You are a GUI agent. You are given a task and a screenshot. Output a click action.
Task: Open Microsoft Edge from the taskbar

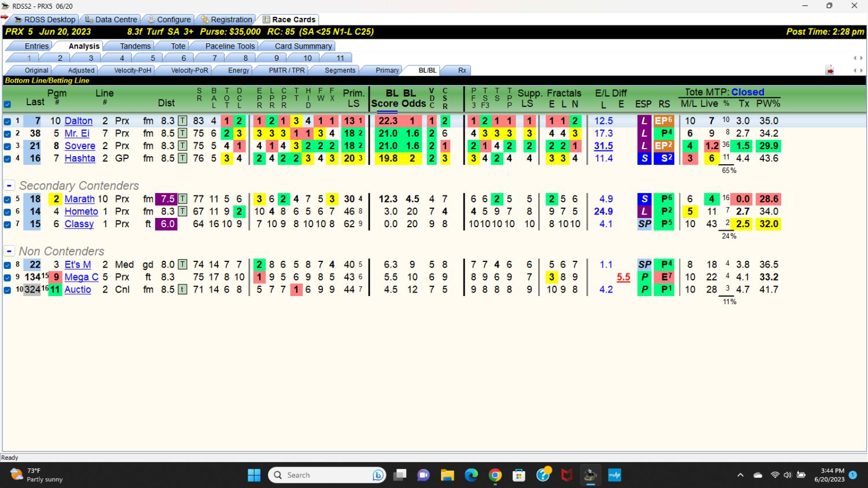471,475
